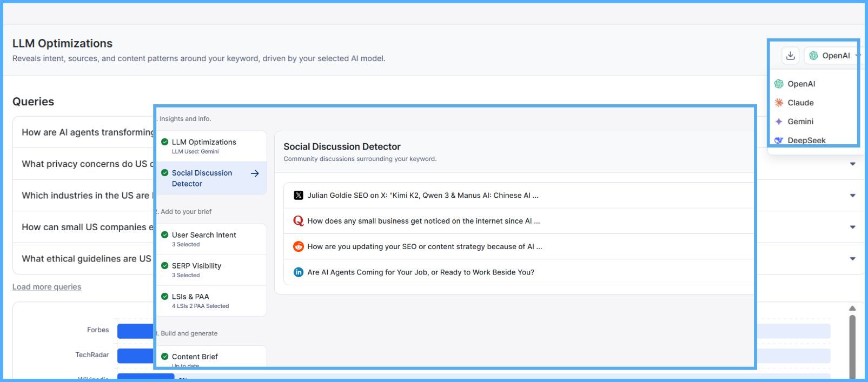Click the 'LLM Used: Gemini' subtext
868x382 pixels.
(x=195, y=152)
